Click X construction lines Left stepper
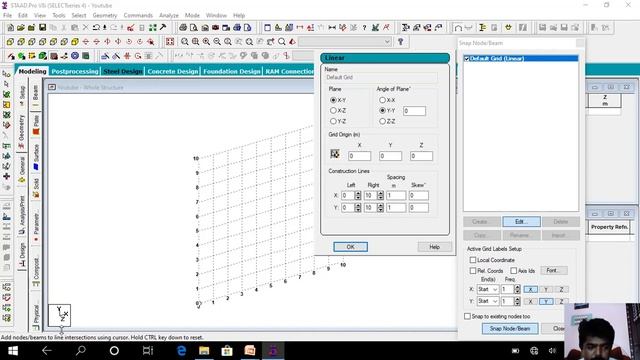The height and width of the screenshot is (360, 640). [358, 196]
